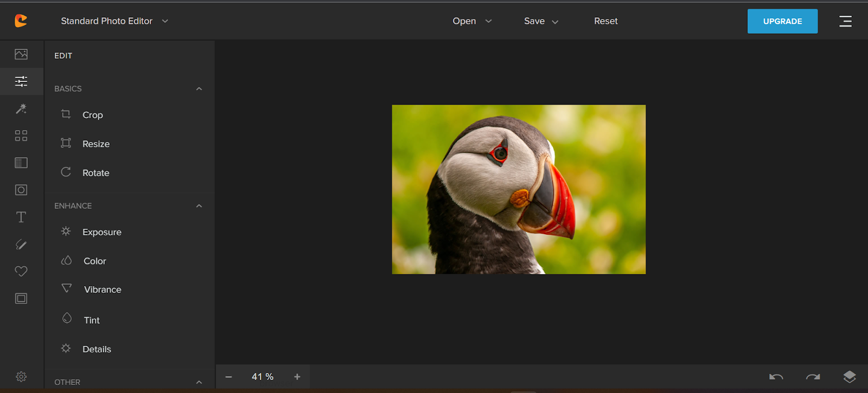868x393 pixels.
Task: Click the EDIT panel heading
Action: tap(63, 55)
